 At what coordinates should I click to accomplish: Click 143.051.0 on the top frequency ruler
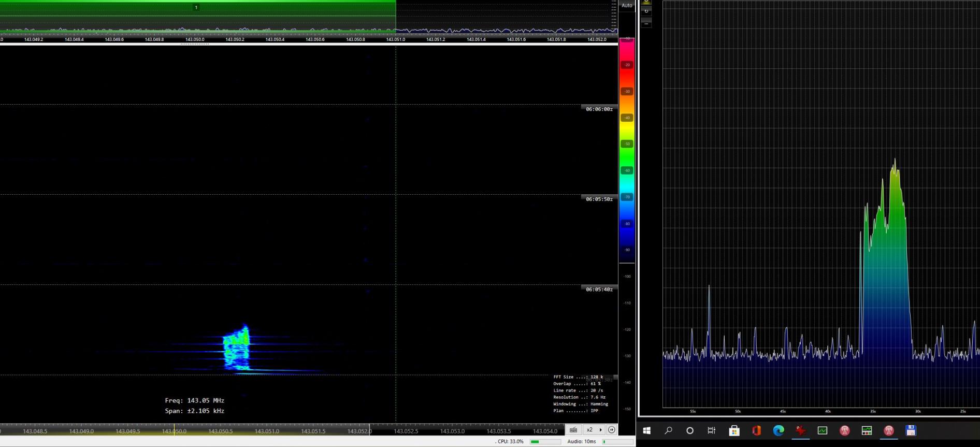point(396,39)
